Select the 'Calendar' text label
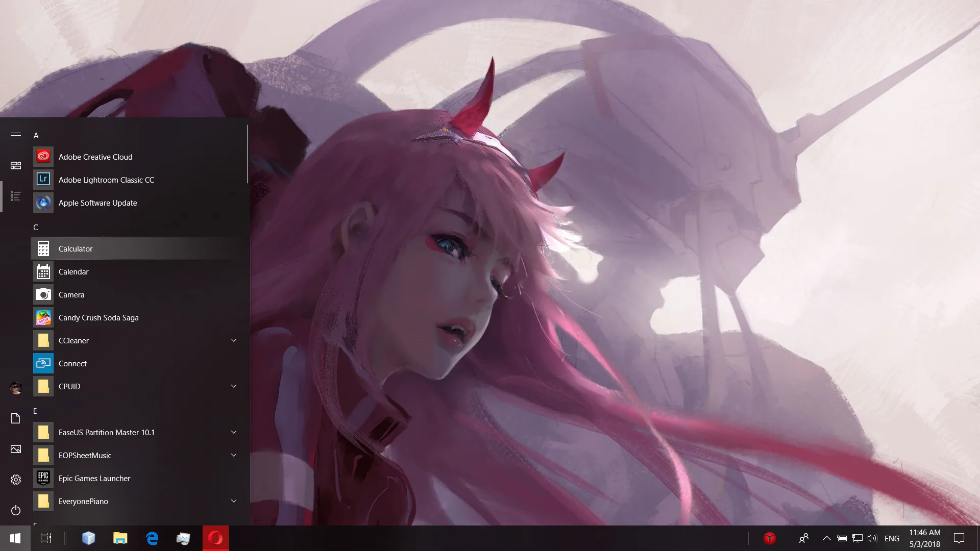 pos(73,271)
